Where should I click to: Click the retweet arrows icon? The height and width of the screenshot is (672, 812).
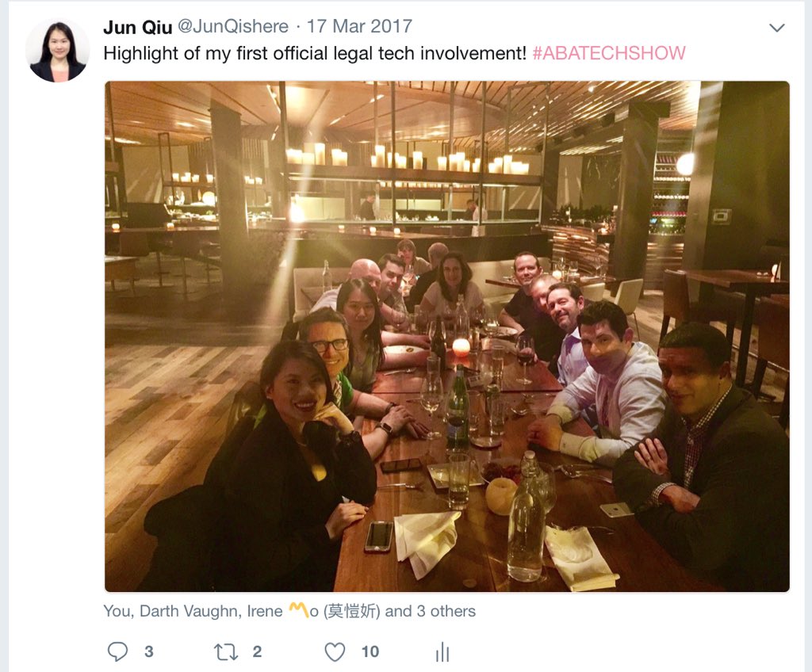click(226, 652)
